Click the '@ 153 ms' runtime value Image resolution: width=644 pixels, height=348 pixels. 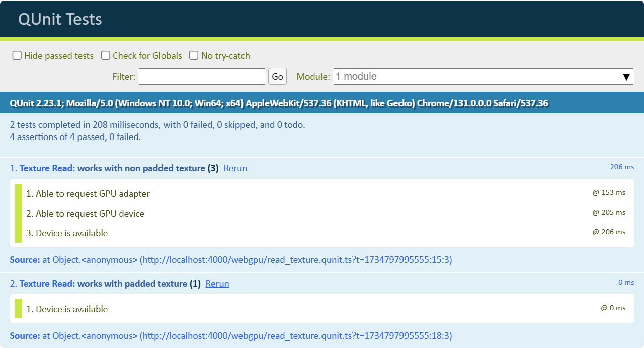pos(609,192)
